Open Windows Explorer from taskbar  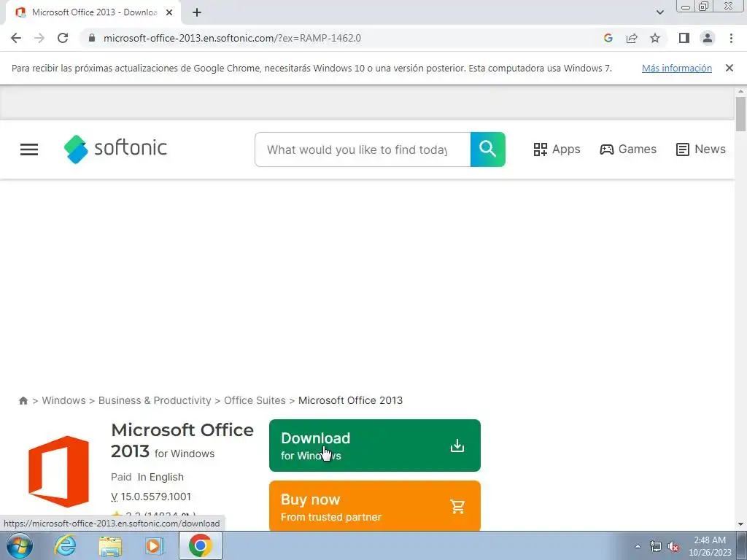click(110, 545)
